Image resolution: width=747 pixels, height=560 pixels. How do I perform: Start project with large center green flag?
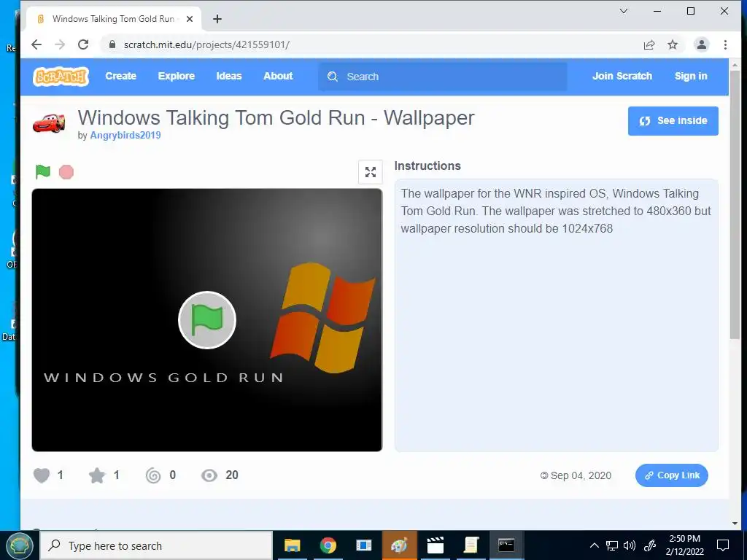(207, 320)
